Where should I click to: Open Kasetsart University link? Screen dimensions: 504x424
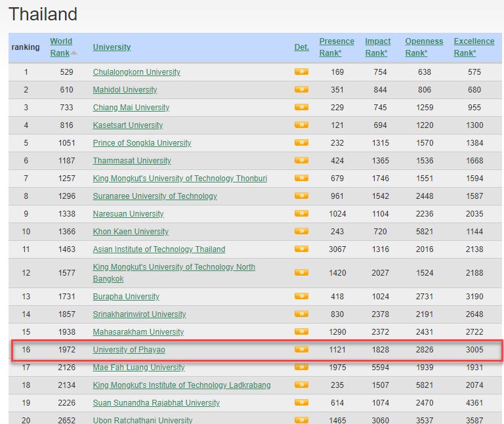(128, 125)
